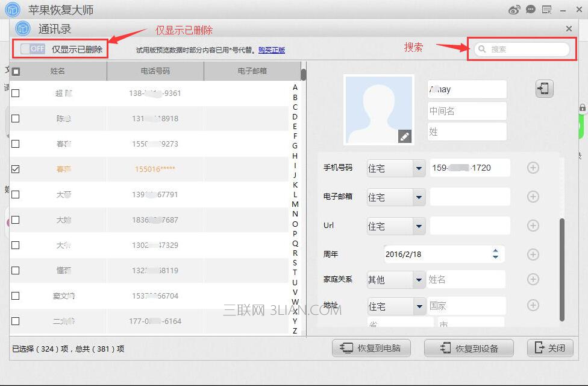Check the contact with number 177-0…-6164

(x=16, y=321)
